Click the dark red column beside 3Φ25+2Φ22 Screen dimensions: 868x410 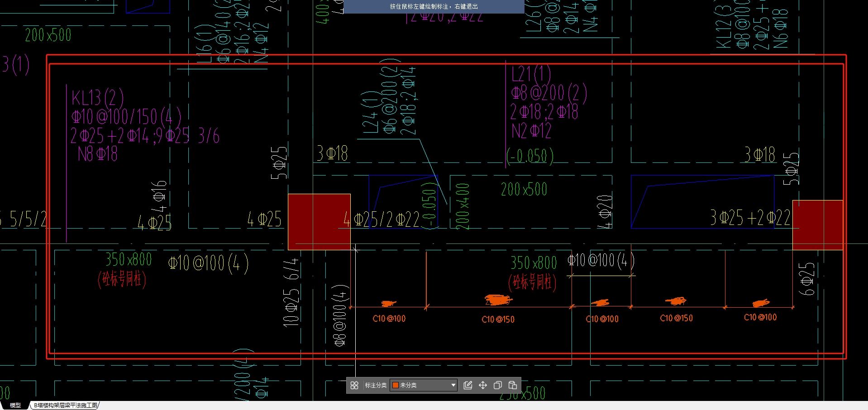tap(817, 225)
